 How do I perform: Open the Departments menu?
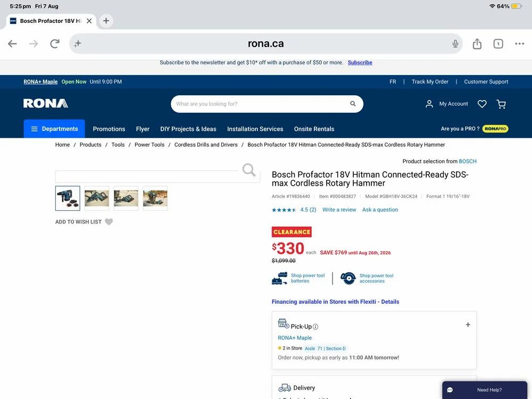point(54,129)
